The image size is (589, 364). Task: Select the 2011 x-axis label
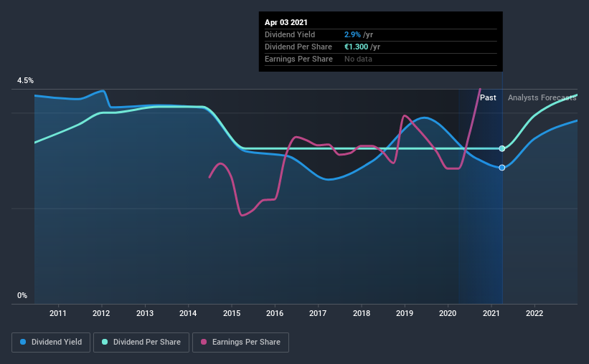pos(58,313)
